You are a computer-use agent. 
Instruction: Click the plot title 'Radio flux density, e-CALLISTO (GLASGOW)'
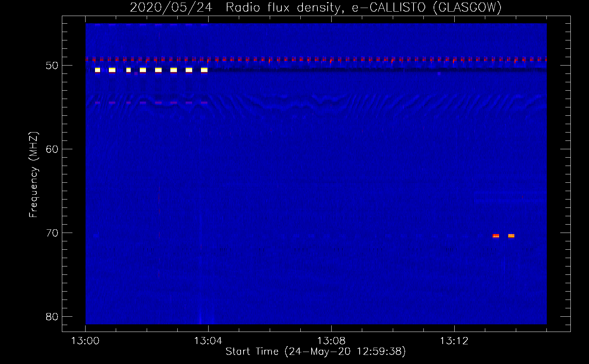click(364, 7)
